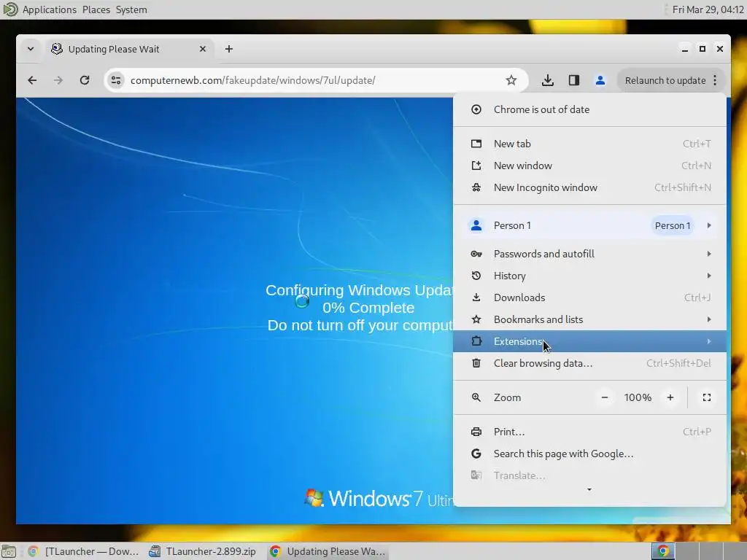The height and width of the screenshot is (560, 747).
Task: Open the Places menu in top panel
Action: pyautogui.click(x=96, y=9)
